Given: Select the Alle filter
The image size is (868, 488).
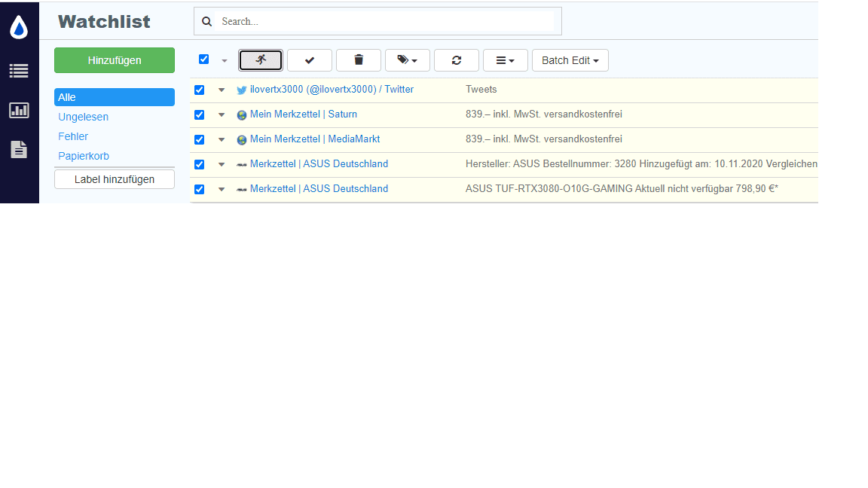Looking at the screenshot, I should click(x=115, y=97).
